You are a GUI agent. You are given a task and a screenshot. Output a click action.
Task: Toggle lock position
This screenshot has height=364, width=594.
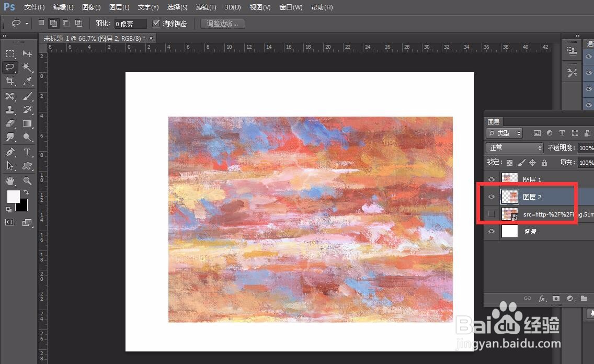[x=533, y=163]
